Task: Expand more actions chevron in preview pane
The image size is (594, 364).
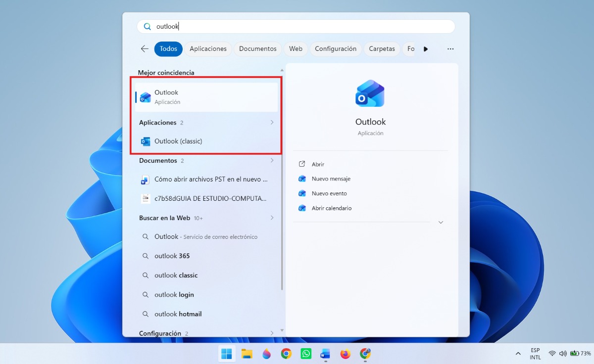Action: point(441,223)
